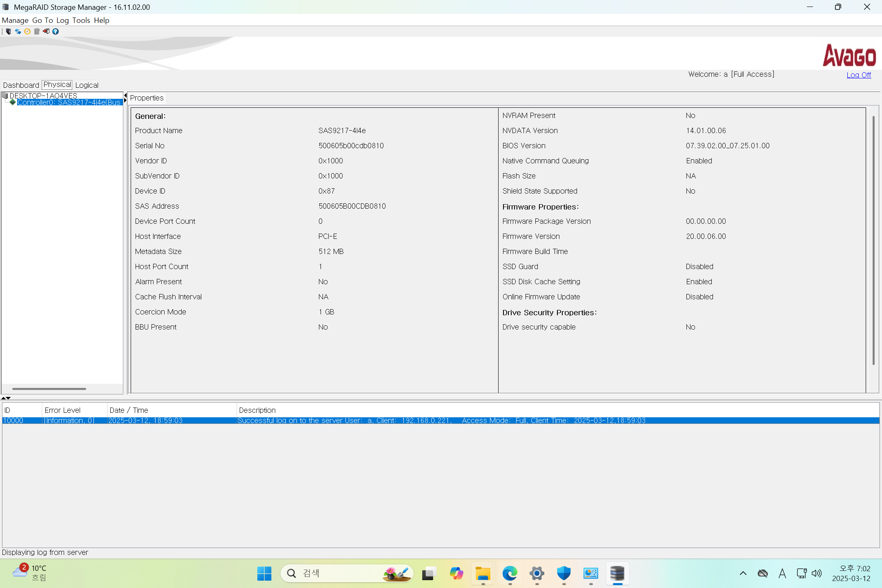Image resolution: width=882 pixels, height=588 pixels.
Task: Click the green controller chip icon in tree
Action: (13, 102)
